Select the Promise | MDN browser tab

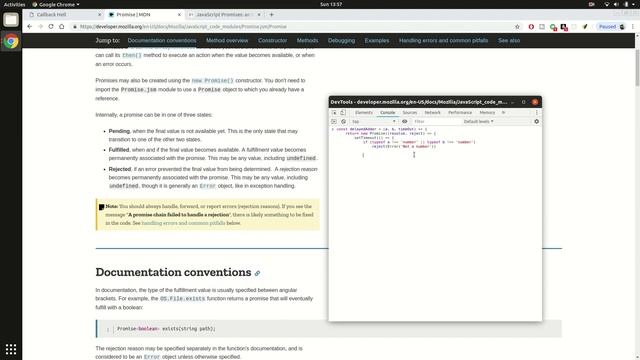(x=144, y=15)
